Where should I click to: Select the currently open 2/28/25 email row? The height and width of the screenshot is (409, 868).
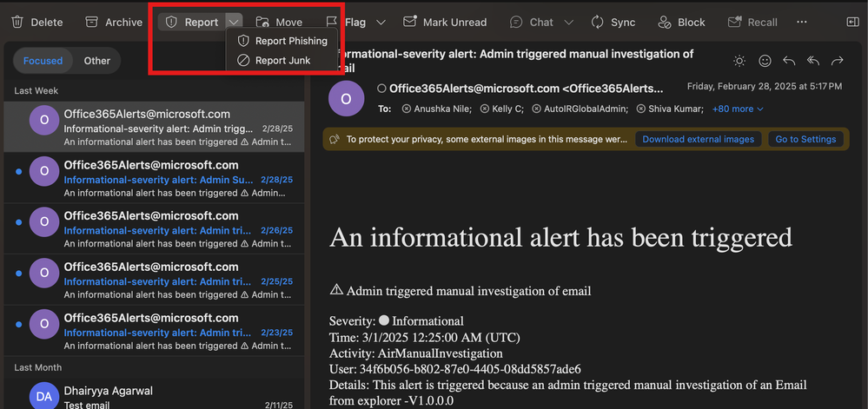click(154, 127)
